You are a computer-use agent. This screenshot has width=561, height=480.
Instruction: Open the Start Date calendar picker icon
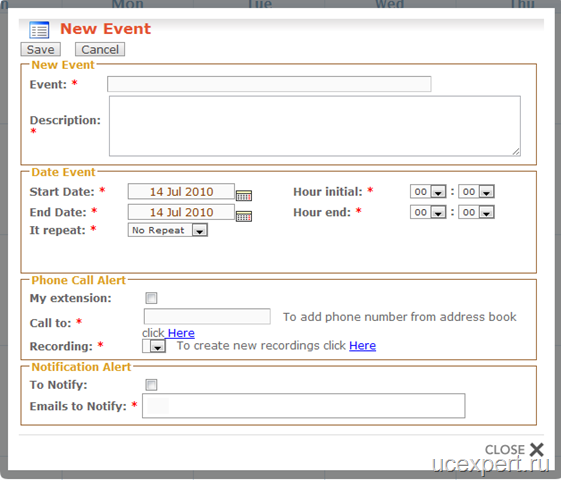(x=244, y=195)
